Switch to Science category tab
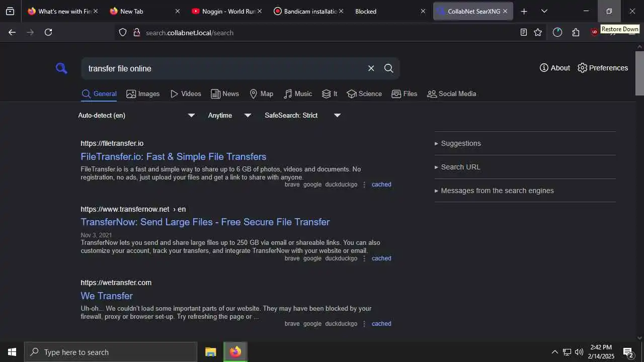This screenshot has height=362, width=644. coord(364,94)
